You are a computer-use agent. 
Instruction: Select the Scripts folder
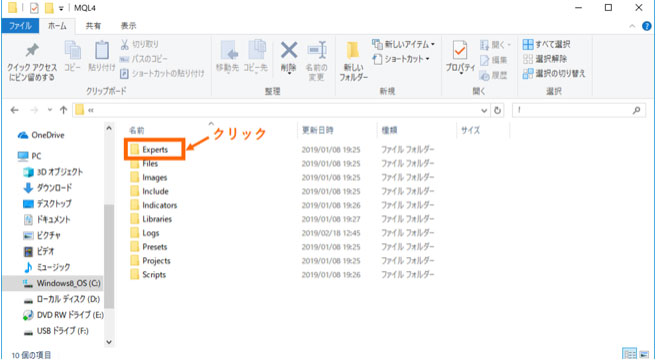coord(148,274)
